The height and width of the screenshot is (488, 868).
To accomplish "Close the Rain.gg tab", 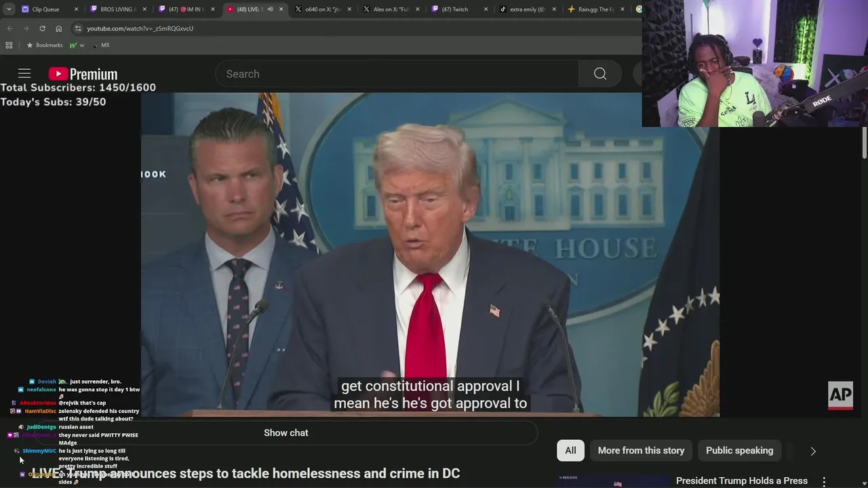I will click(623, 9).
